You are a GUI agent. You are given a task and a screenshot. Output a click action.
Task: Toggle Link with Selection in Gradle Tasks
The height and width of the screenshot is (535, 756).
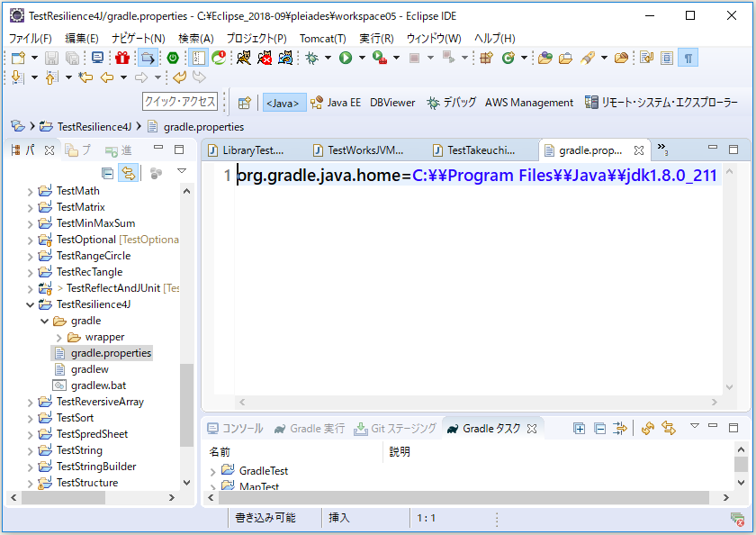(x=669, y=428)
